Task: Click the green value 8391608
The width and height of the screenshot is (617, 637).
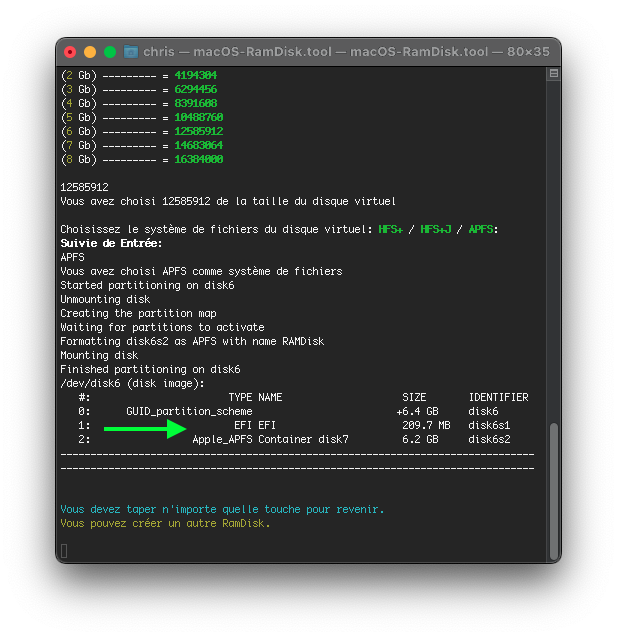Action: click(x=196, y=103)
